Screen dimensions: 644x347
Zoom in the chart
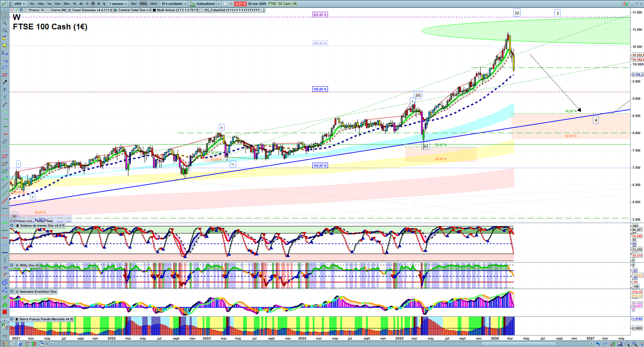[635, 344]
